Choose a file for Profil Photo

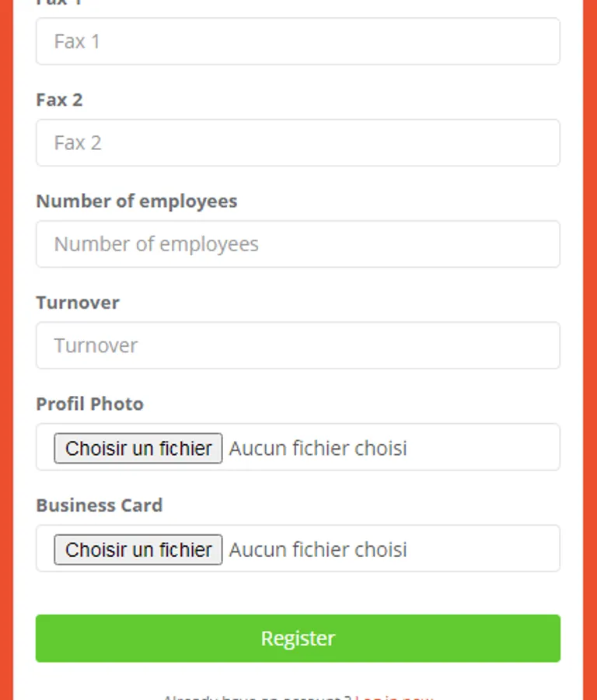(138, 448)
